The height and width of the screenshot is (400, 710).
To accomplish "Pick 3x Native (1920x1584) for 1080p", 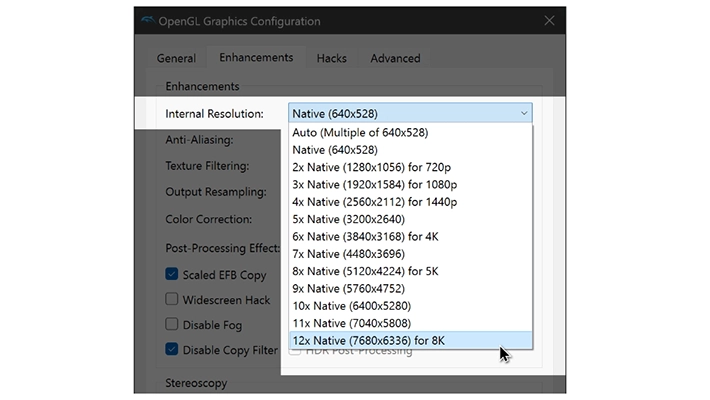I will coord(410,185).
